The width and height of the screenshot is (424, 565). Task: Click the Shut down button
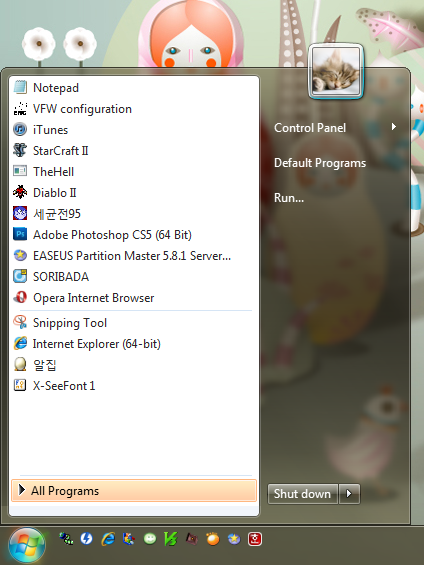tap(302, 494)
